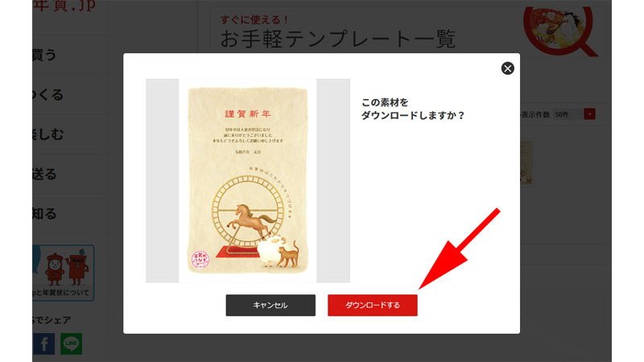The width and height of the screenshot is (644, 362).
Task: Share on Facebook via the icon
Action: [43, 343]
